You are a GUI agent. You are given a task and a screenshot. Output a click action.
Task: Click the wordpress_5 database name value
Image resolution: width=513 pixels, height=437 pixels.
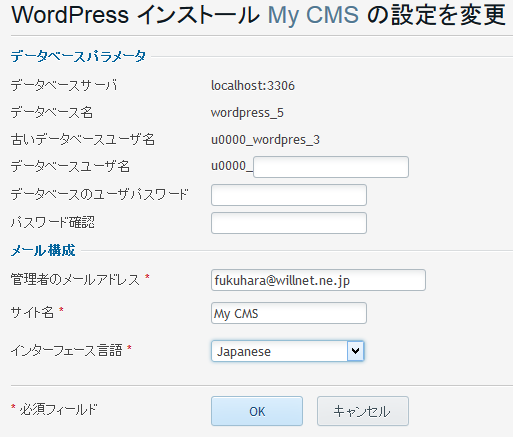pyautogui.click(x=247, y=113)
